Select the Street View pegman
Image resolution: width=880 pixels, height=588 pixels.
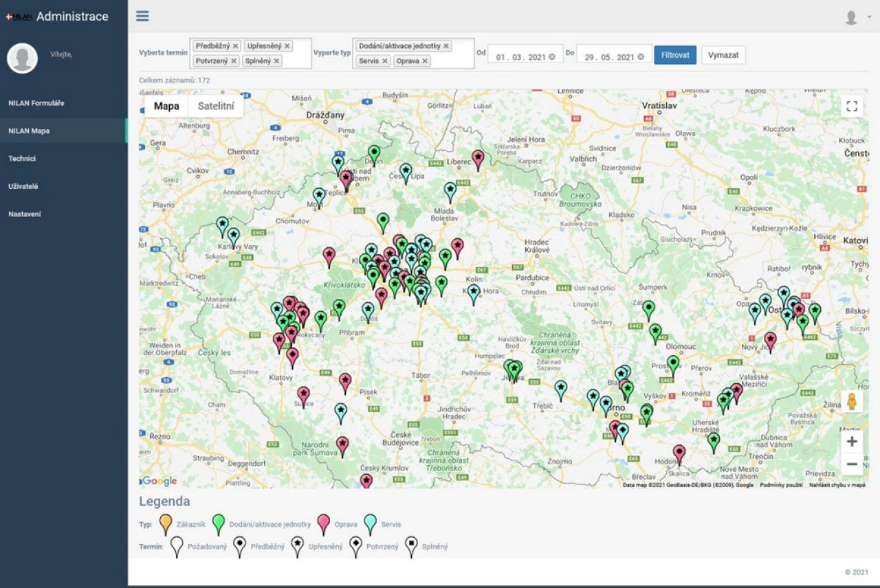click(852, 401)
